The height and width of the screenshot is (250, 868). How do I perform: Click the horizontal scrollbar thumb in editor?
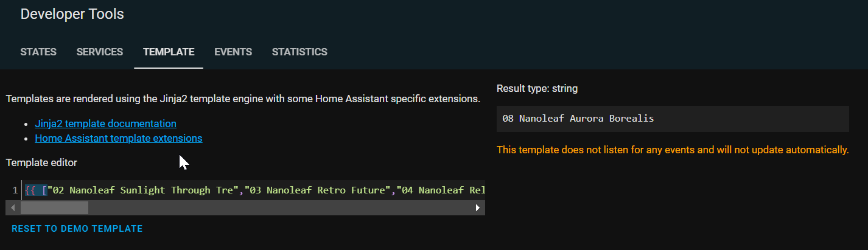pos(54,208)
